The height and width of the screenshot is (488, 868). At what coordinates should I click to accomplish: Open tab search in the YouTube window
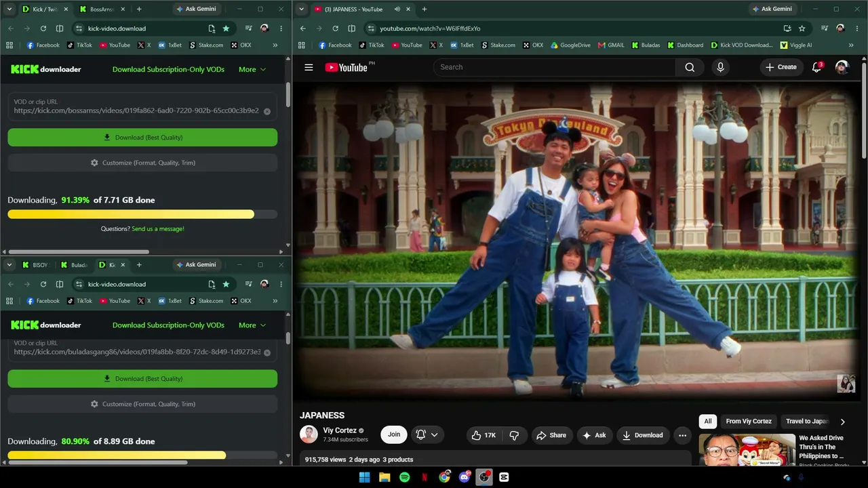tap(302, 9)
